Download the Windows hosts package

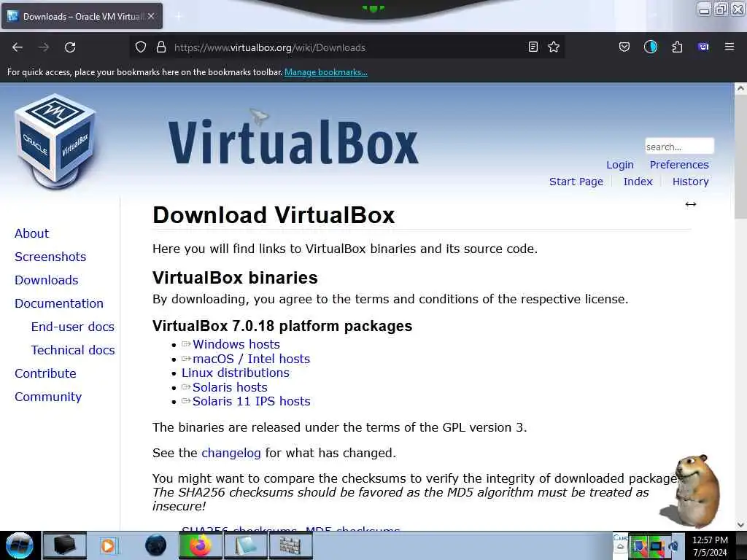236,344
